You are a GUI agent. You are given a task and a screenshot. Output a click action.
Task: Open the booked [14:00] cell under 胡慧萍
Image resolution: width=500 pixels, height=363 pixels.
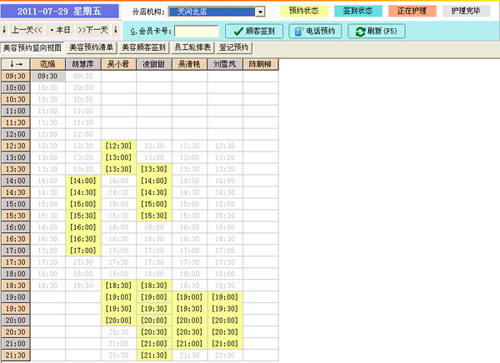pyautogui.click(x=83, y=181)
